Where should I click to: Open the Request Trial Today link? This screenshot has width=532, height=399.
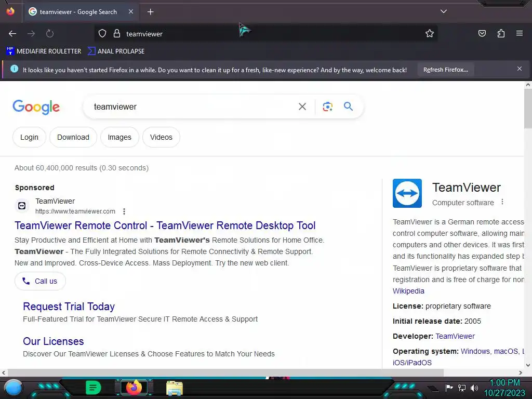click(69, 307)
